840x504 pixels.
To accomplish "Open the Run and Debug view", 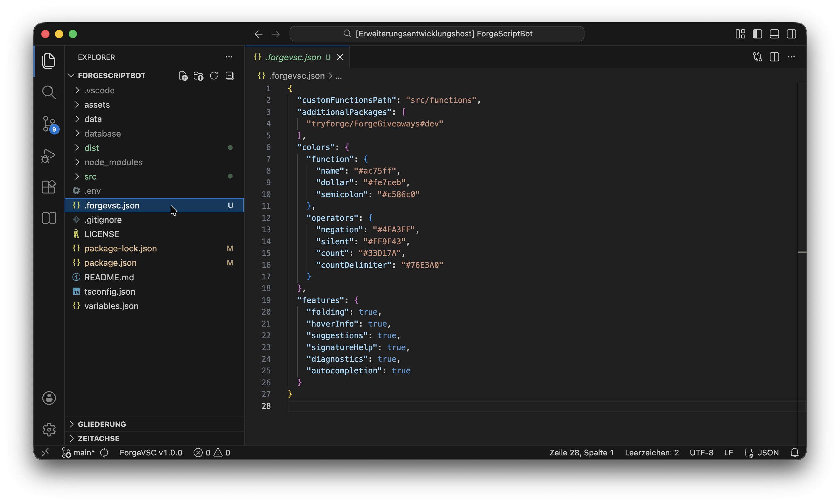I will coord(49,156).
